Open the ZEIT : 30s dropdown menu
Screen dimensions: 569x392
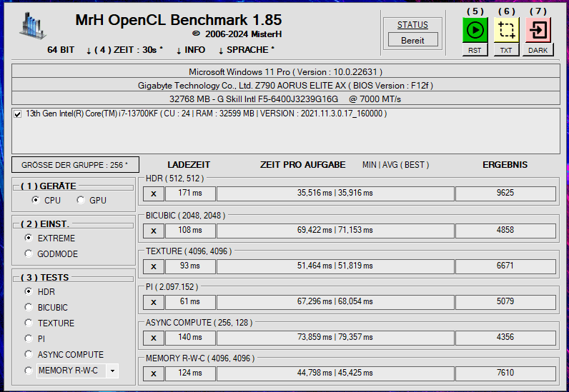click(124, 50)
